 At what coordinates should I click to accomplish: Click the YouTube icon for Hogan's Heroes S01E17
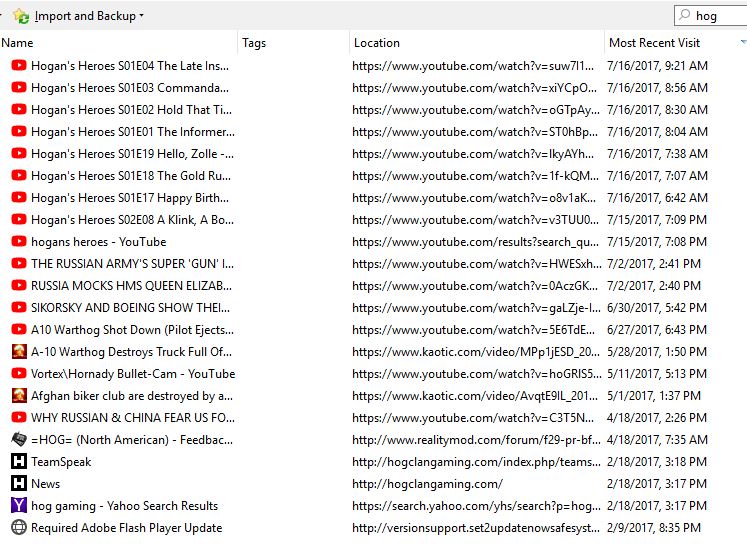click(19, 197)
